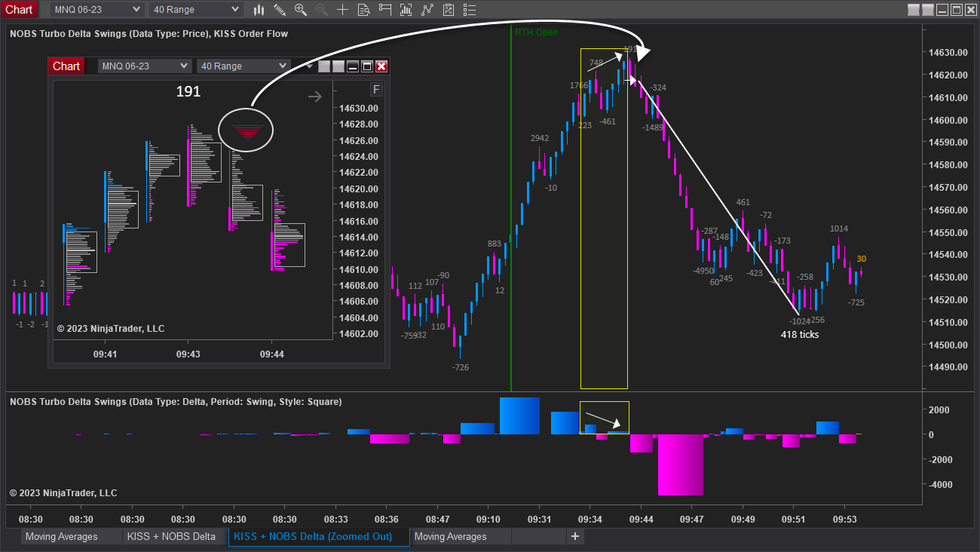The height and width of the screenshot is (552, 980).
Task: Click the orange 30 price marker on chart
Action: pyautogui.click(x=861, y=259)
